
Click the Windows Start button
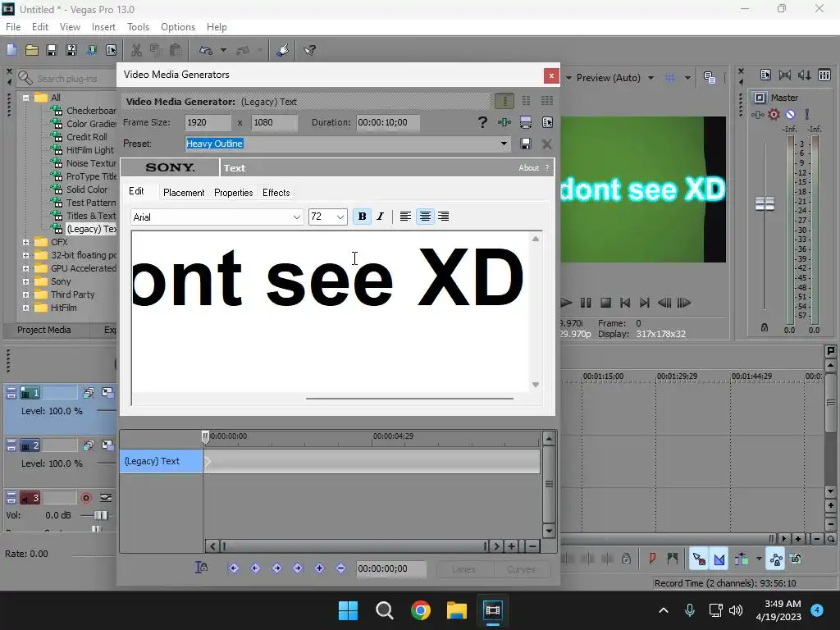pyautogui.click(x=348, y=610)
